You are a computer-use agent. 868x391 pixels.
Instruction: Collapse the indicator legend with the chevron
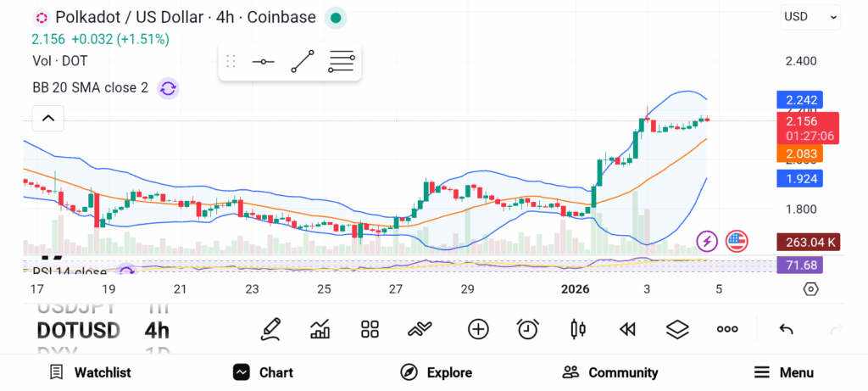point(47,119)
